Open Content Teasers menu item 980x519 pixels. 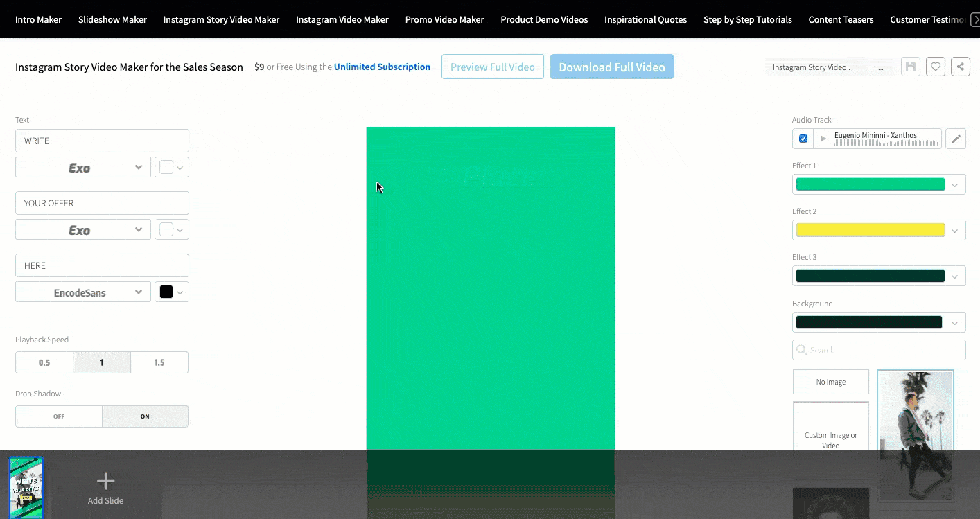841,19
